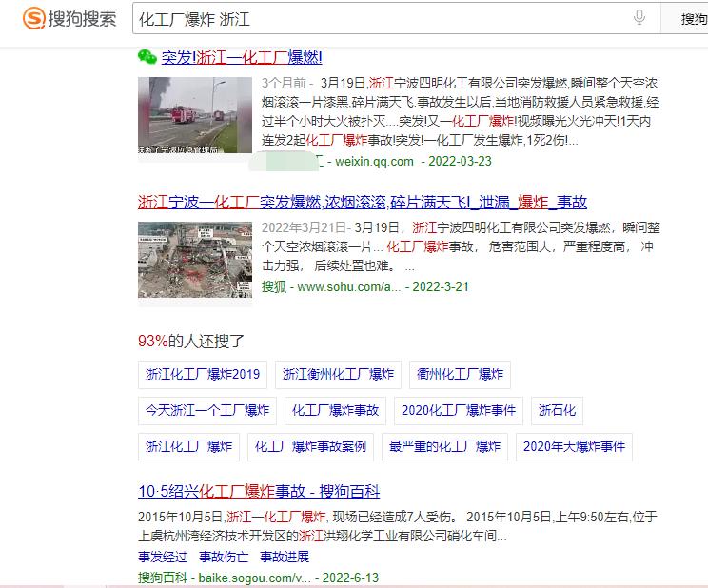Click 搜狗搜索 logo text
708x588 pixels.
[x=82, y=19]
